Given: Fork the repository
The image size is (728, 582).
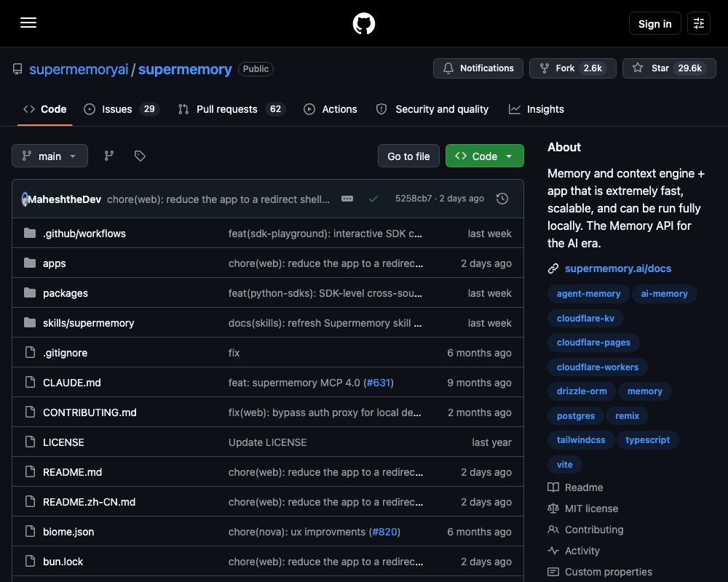Looking at the screenshot, I should (572, 68).
